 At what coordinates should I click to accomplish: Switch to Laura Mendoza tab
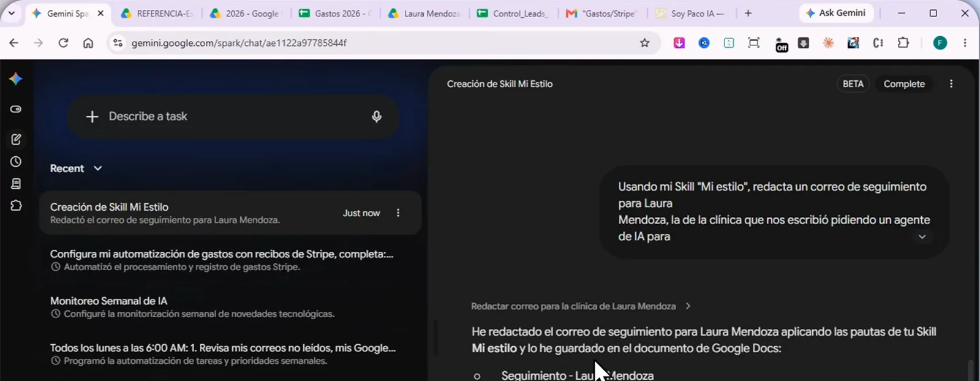coord(424,13)
